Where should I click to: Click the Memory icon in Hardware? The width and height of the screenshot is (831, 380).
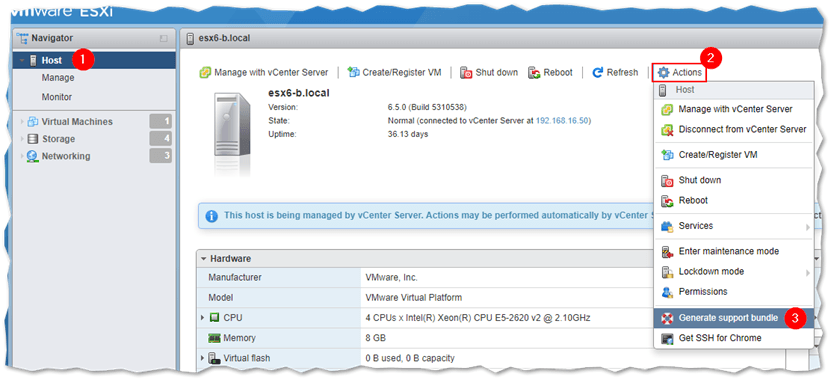click(x=214, y=338)
